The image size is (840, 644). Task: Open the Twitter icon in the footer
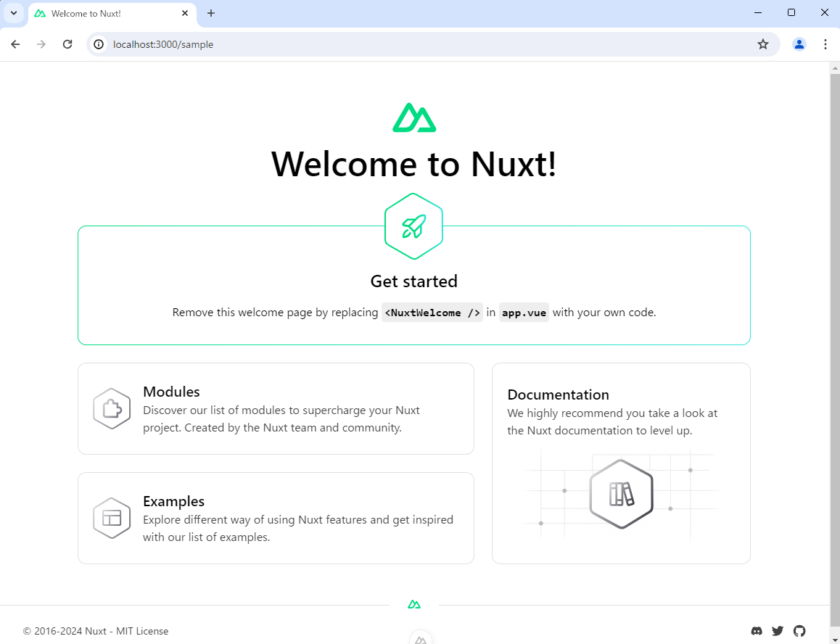(778, 631)
